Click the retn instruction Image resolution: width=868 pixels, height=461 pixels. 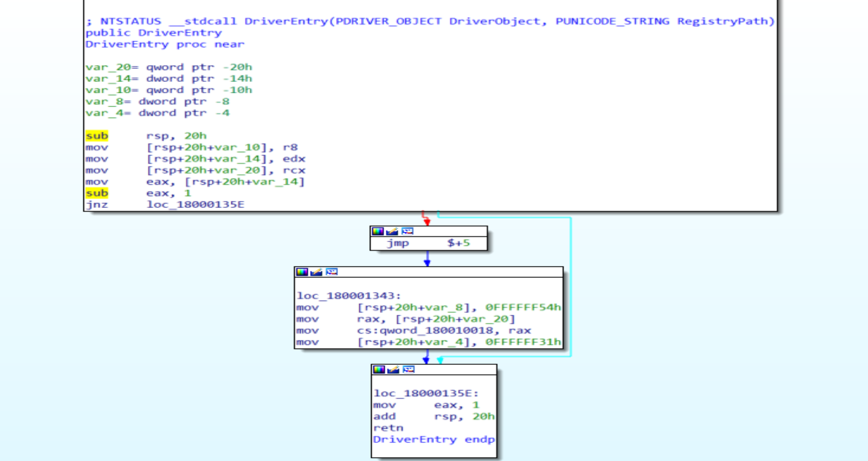388,428
